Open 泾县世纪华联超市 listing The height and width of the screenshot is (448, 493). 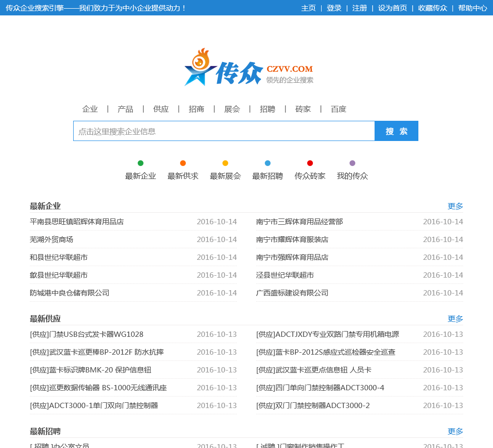[285, 275]
